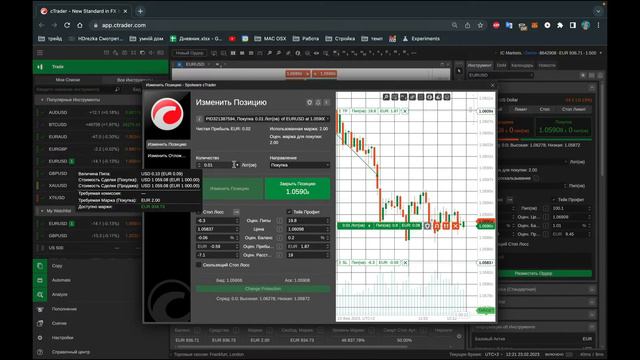The height and width of the screenshot is (360, 640).
Task: Select 'Изменить Отлож...' in dialog sidebar
Action: point(167,156)
